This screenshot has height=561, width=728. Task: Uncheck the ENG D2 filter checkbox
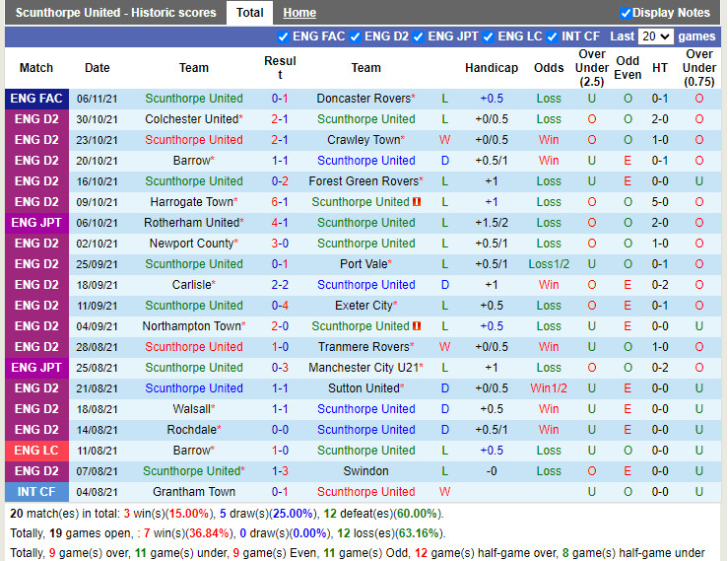click(x=355, y=36)
